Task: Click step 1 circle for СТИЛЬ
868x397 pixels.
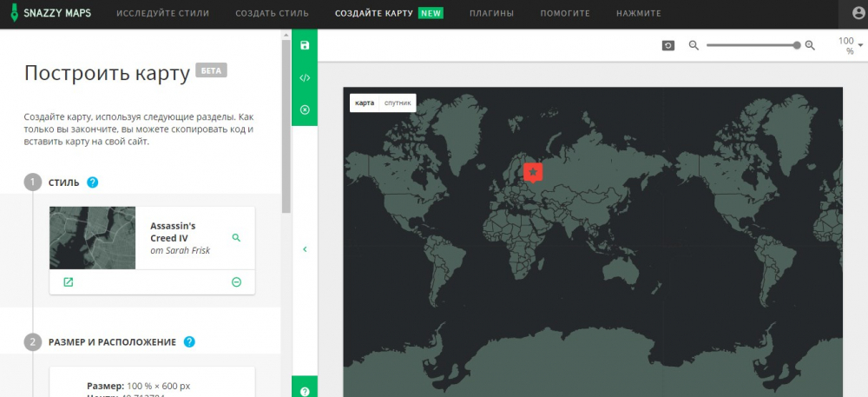Action: click(33, 182)
